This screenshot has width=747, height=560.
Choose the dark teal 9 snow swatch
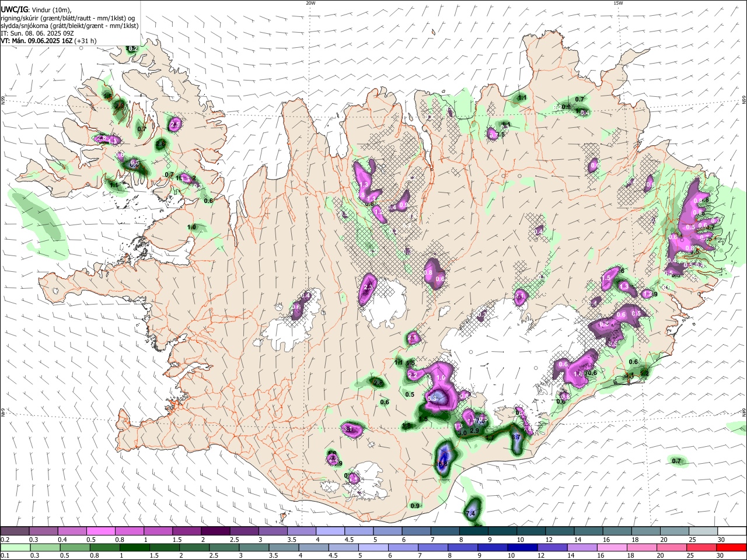click(502, 531)
